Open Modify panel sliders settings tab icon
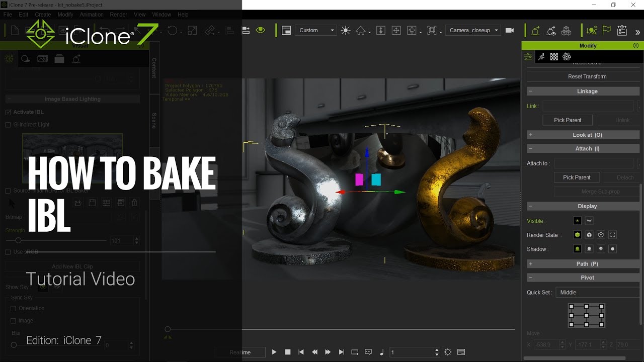Viewport: 644px width, 362px height. coord(528,57)
